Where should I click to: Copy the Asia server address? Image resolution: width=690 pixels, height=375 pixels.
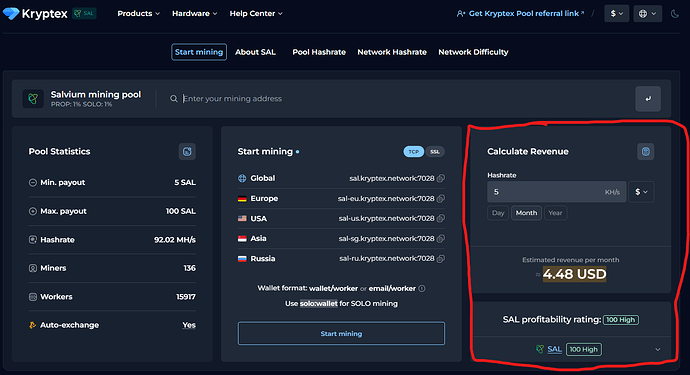point(440,239)
